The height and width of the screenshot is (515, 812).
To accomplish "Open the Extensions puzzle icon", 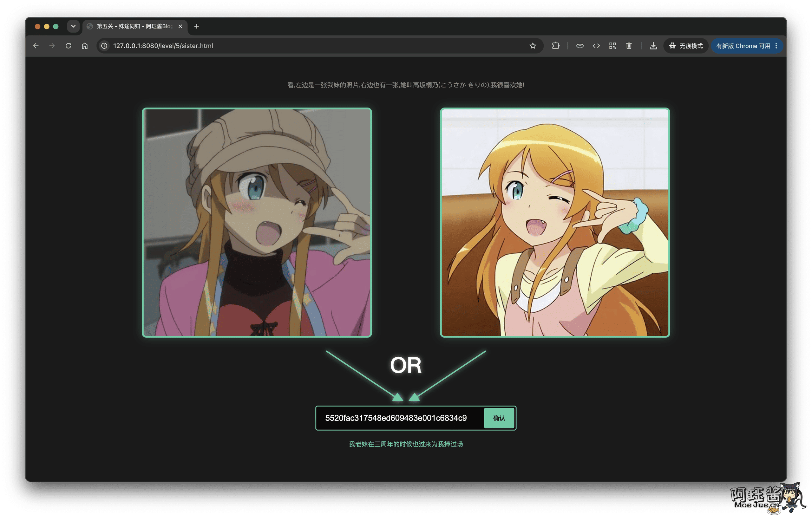I will pos(556,46).
